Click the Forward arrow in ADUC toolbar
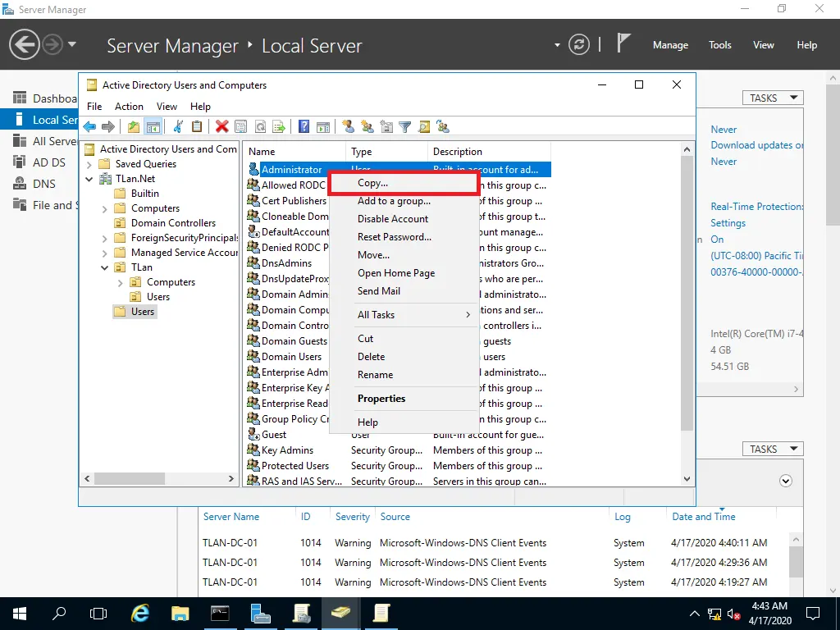This screenshot has width=840, height=630. click(108, 127)
